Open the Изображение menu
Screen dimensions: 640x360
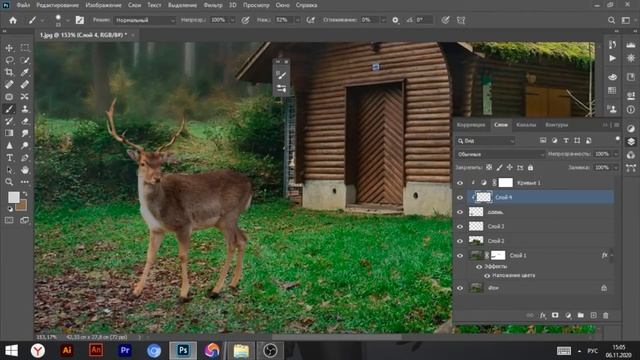tap(103, 5)
